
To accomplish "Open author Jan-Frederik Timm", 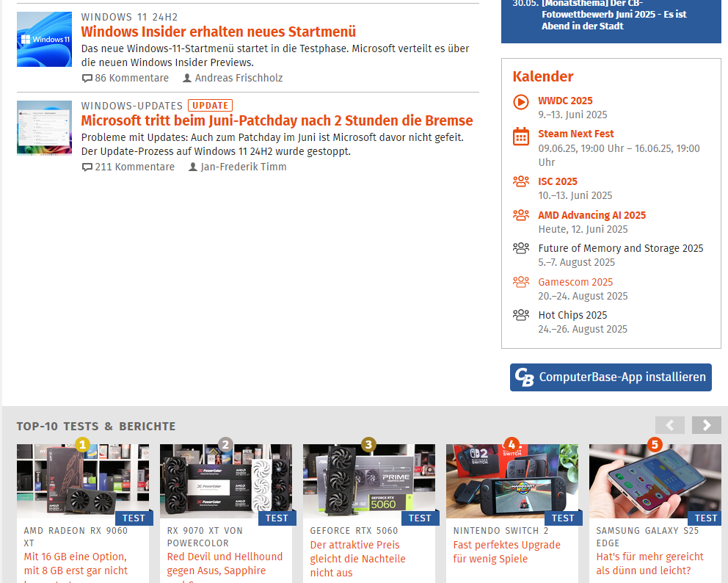I will click(244, 167).
